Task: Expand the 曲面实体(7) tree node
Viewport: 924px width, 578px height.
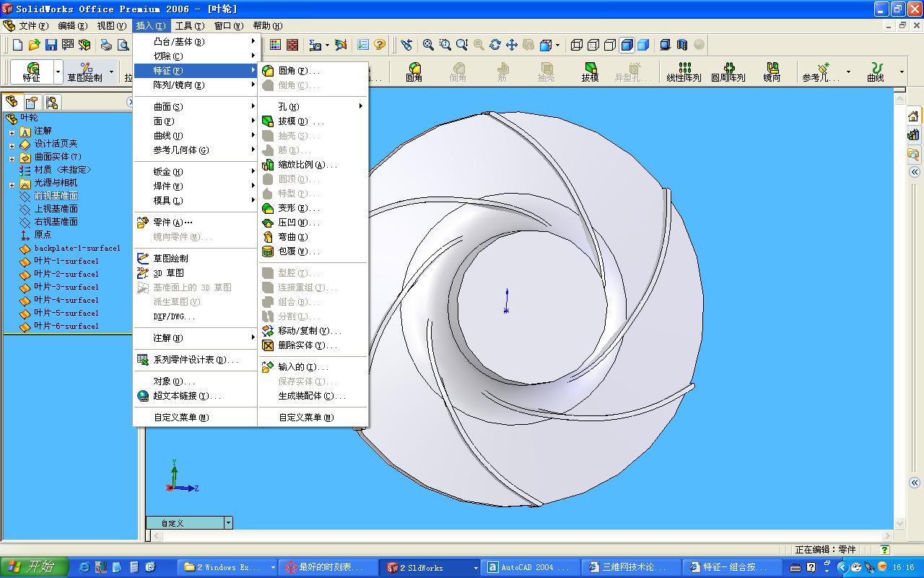Action: pos(12,158)
